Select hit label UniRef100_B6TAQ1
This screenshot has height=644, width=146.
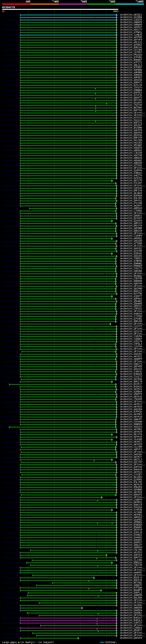click(131, 583)
